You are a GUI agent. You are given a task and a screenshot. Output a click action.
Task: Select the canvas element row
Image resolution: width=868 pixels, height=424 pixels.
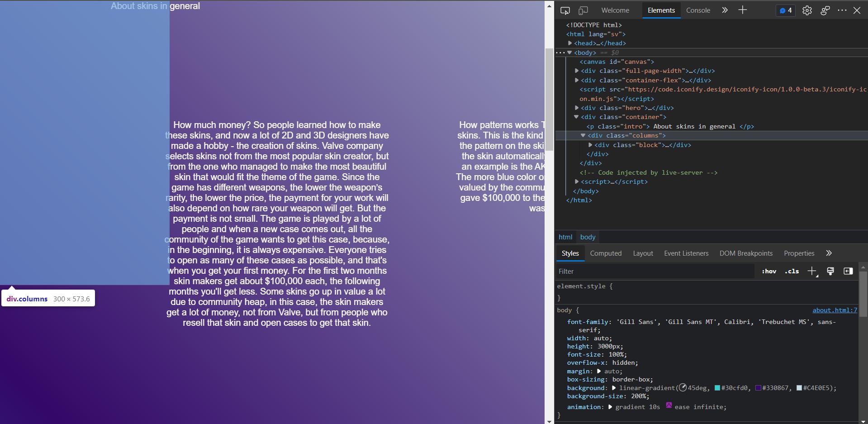[x=617, y=62]
